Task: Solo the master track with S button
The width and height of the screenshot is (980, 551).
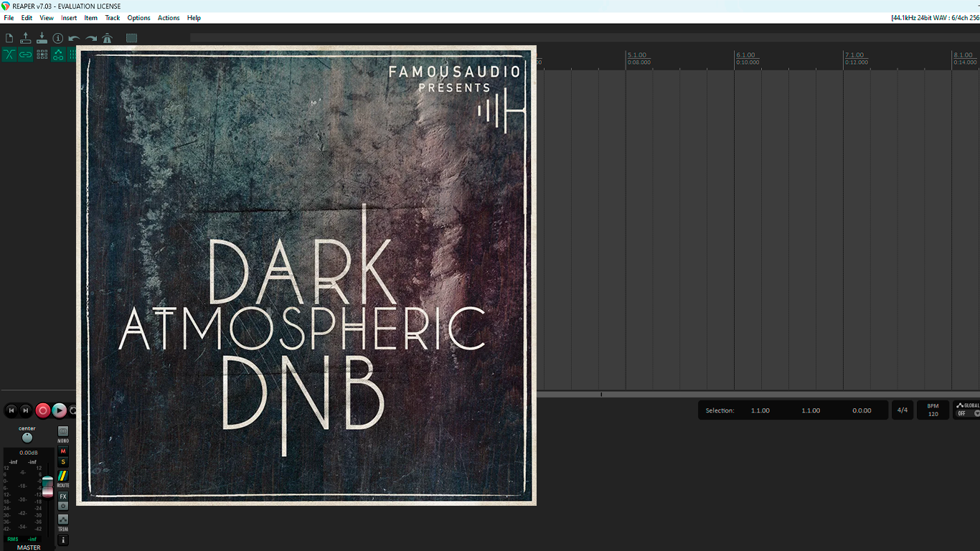Action: point(63,462)
